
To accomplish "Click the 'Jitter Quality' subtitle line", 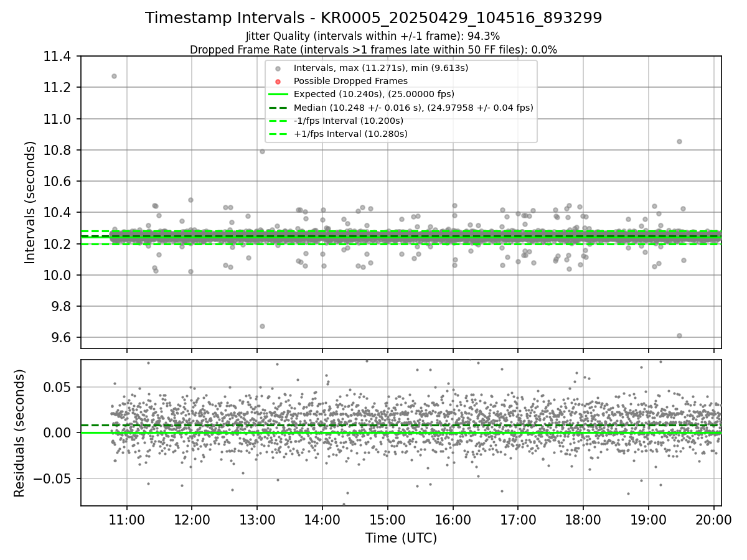I will point(373,37).
